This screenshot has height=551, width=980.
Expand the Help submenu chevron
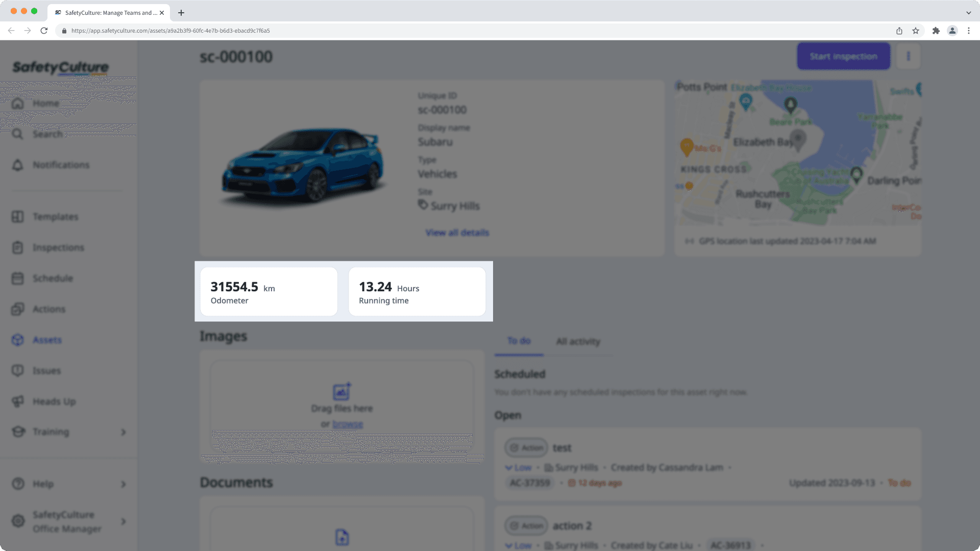(123, 484)
